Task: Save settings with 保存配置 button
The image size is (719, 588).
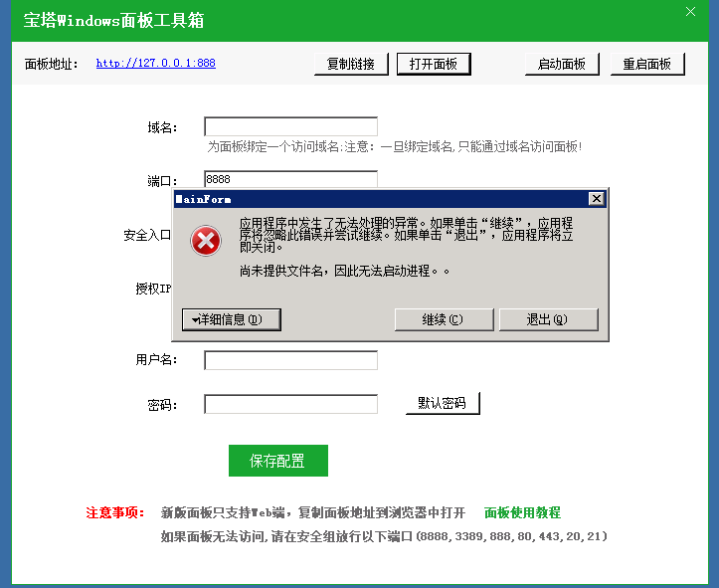Action: point(278,461)
